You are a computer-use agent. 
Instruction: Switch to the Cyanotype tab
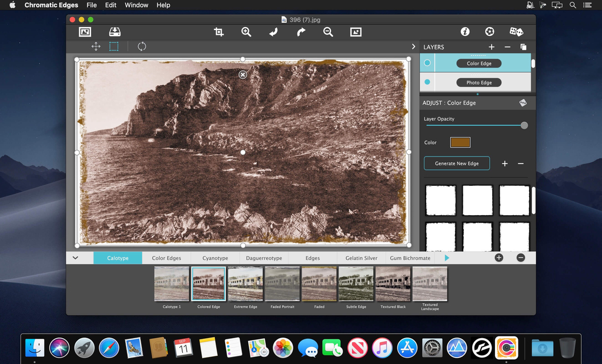point(215,258)
